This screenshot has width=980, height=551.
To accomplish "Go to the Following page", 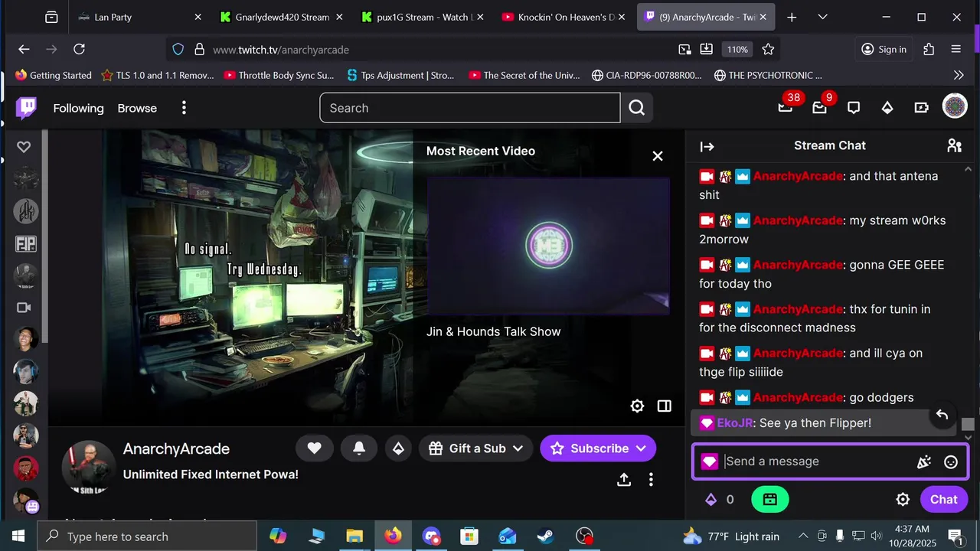I will point(78,108).
